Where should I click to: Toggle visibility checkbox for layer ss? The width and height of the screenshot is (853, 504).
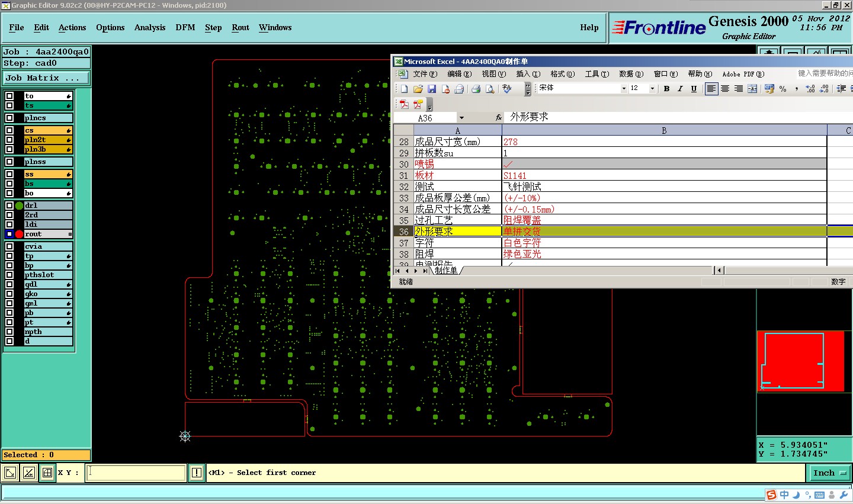click(x=9, y=174)
